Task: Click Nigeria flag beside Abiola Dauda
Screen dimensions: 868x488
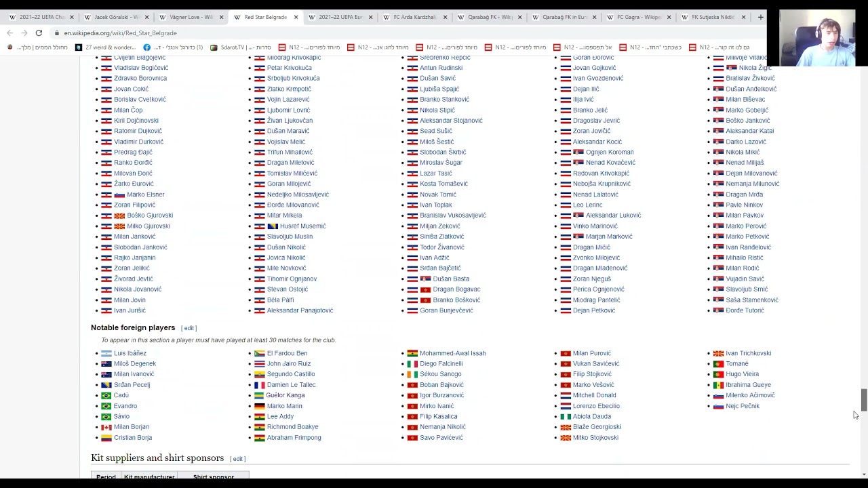Action: click(x=565, y=416)
